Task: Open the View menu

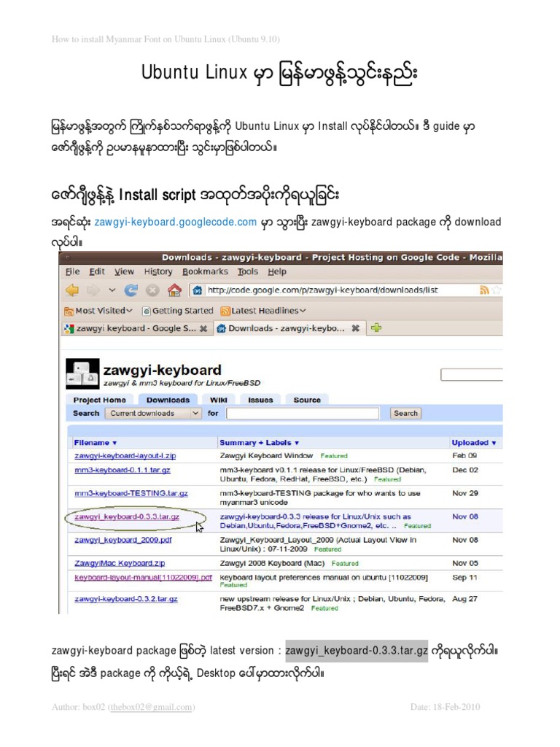Action: click(x=124, y=271)
